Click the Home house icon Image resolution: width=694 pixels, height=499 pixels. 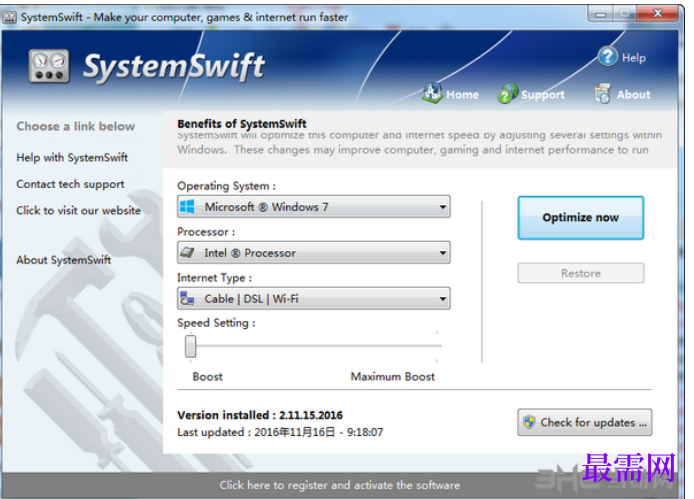point(432,93)
